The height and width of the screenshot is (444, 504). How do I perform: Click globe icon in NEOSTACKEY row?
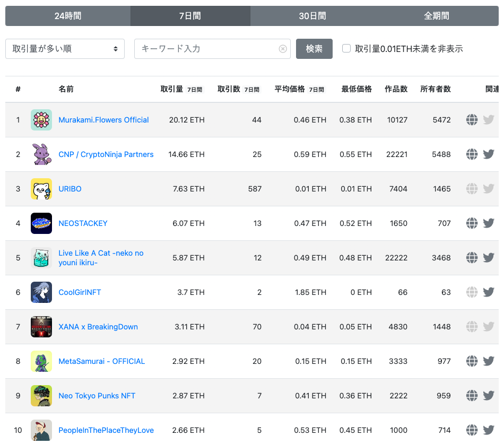coord(472,223)
